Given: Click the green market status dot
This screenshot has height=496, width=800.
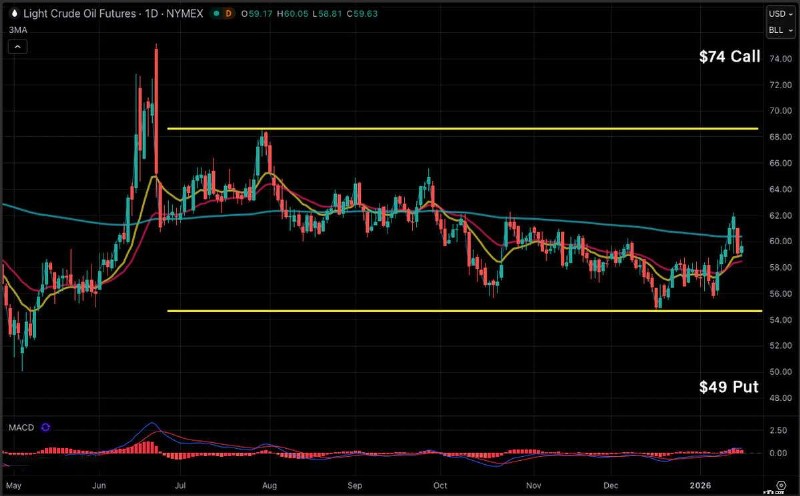Looking at the screenshot, I should tap(216, 14).
